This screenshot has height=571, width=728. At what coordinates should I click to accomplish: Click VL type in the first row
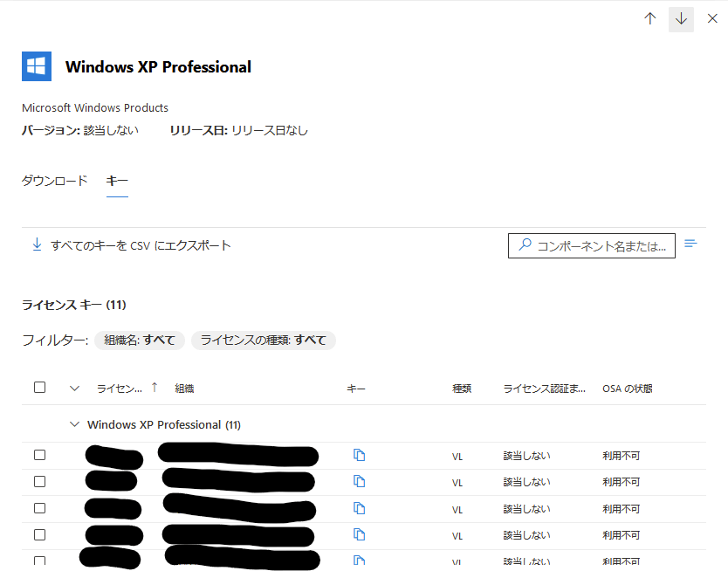coord(457,457)
